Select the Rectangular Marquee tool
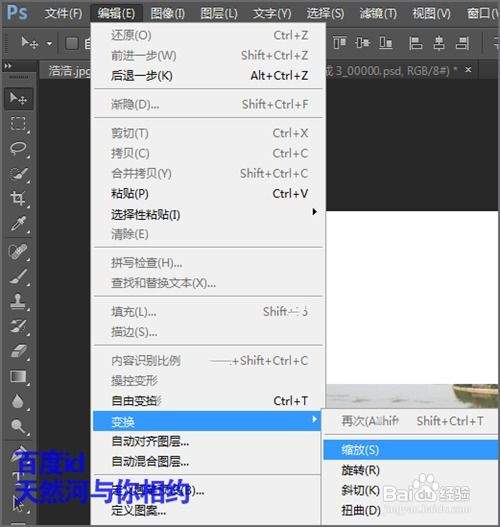 (x=18, y=123)
